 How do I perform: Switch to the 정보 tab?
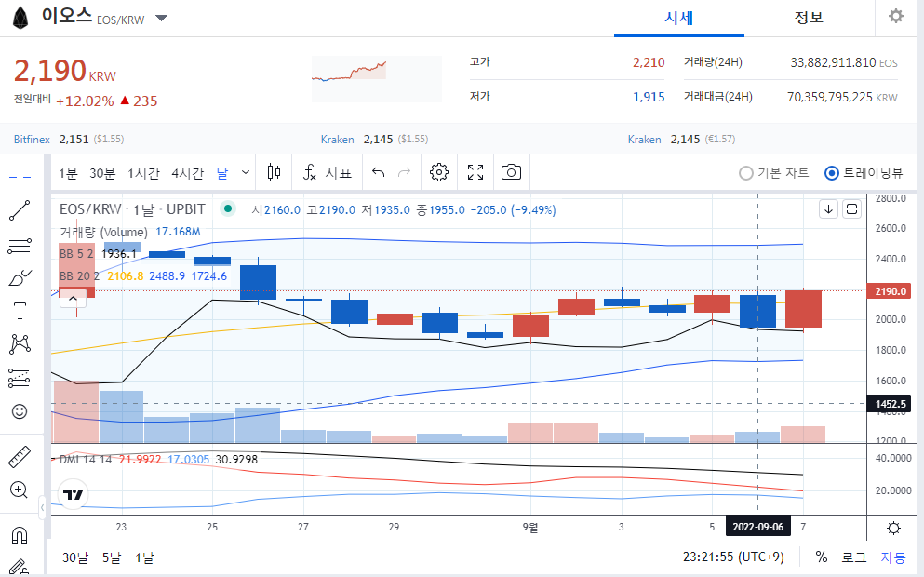809,18
